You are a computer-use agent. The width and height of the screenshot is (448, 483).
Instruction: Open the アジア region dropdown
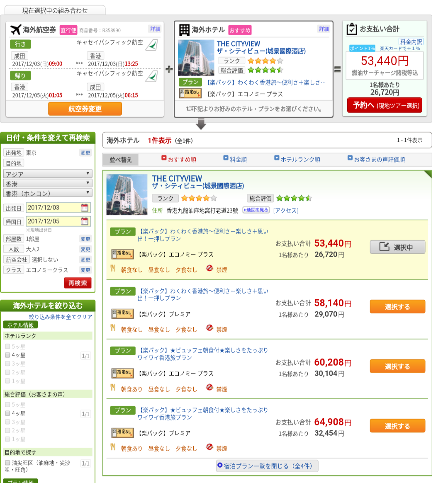tap(48, 174)
